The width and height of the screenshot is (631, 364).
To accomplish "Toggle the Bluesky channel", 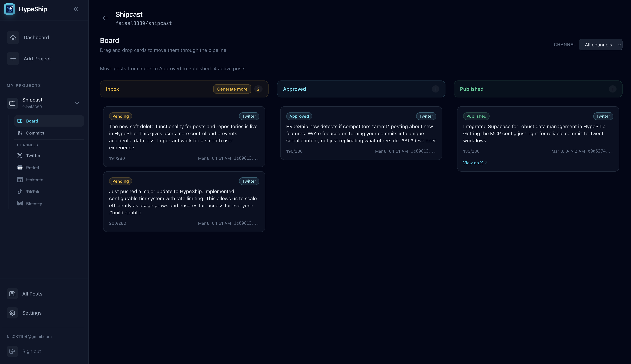I will tap(34, 204).
